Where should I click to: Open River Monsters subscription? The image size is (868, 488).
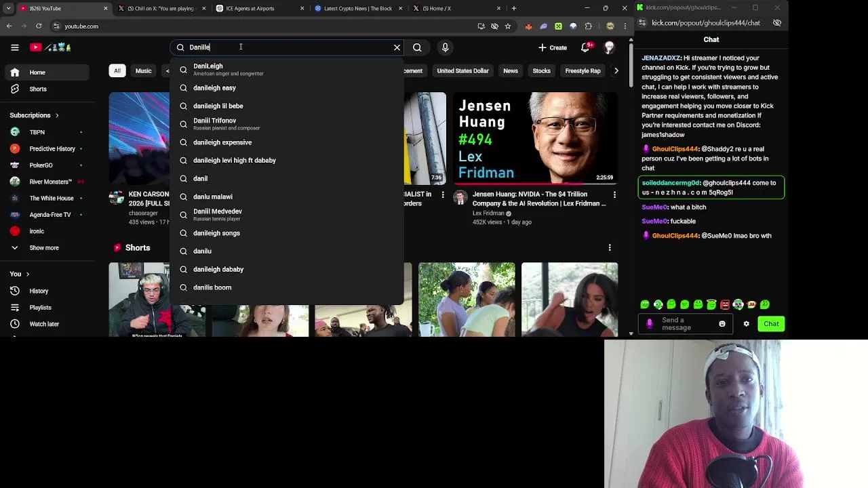(45, 182)
